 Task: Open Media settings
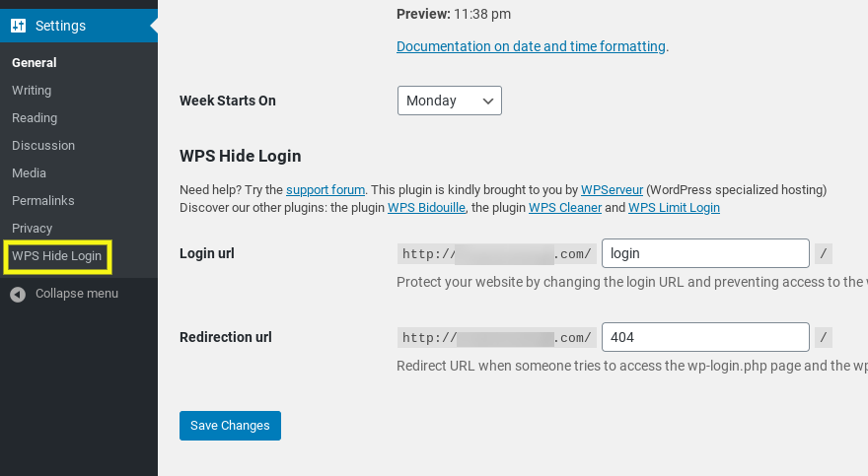pos(29,173)
